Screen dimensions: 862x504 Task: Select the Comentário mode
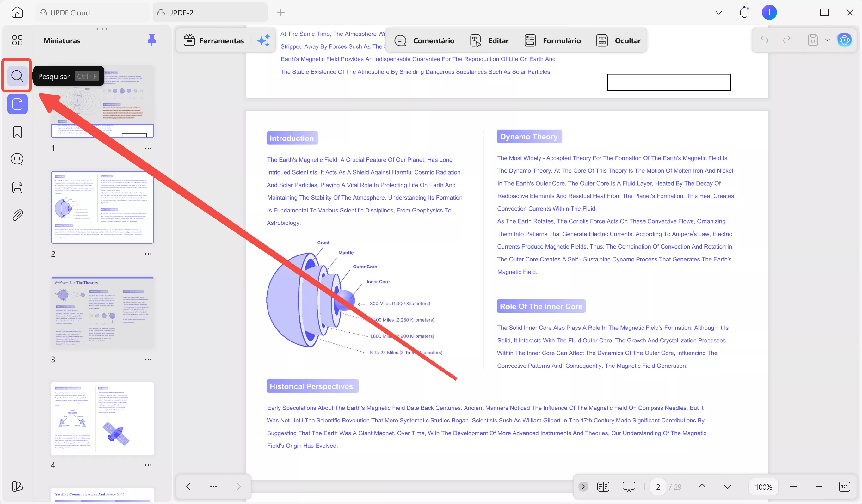[x=424, y=40]
